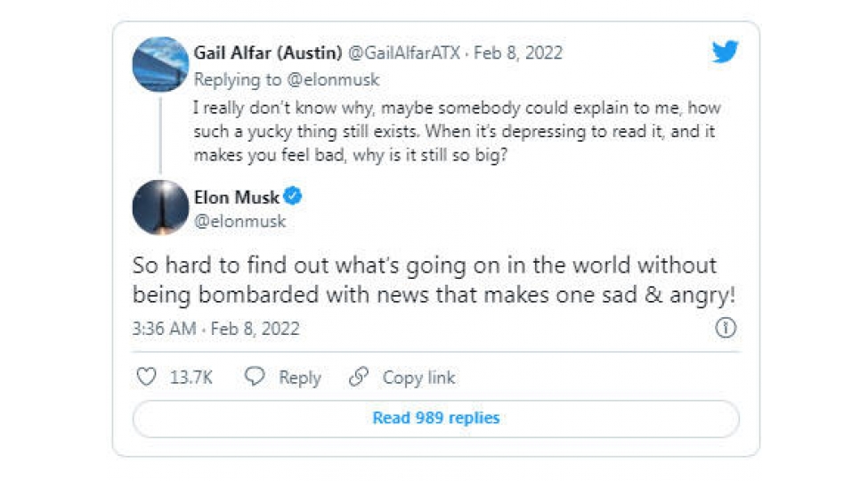
Task: Click the Twitter bird logo
Action: point(725,52)
